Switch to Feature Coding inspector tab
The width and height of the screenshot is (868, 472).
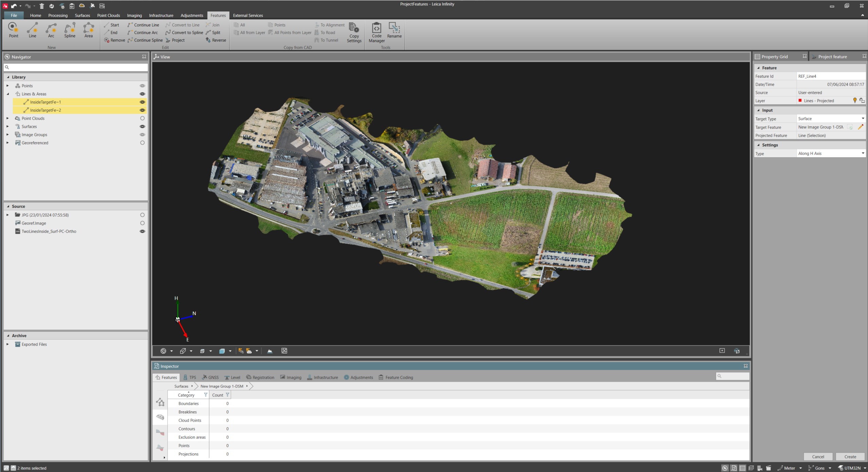point(396,377)
